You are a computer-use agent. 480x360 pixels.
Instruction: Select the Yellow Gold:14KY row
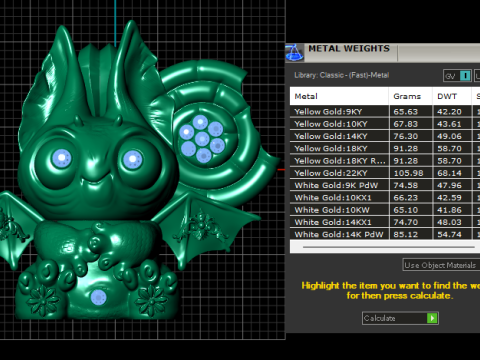pos(385,136)
